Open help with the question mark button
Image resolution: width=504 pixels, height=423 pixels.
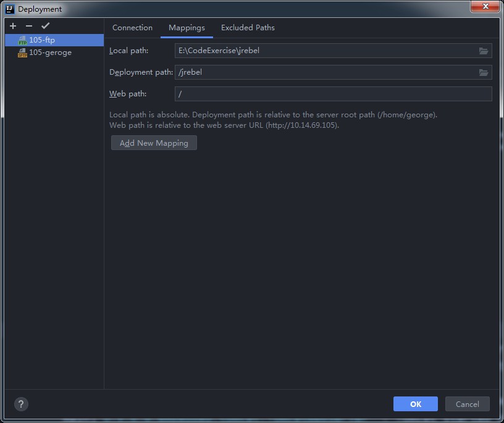[x=21, y=404]
